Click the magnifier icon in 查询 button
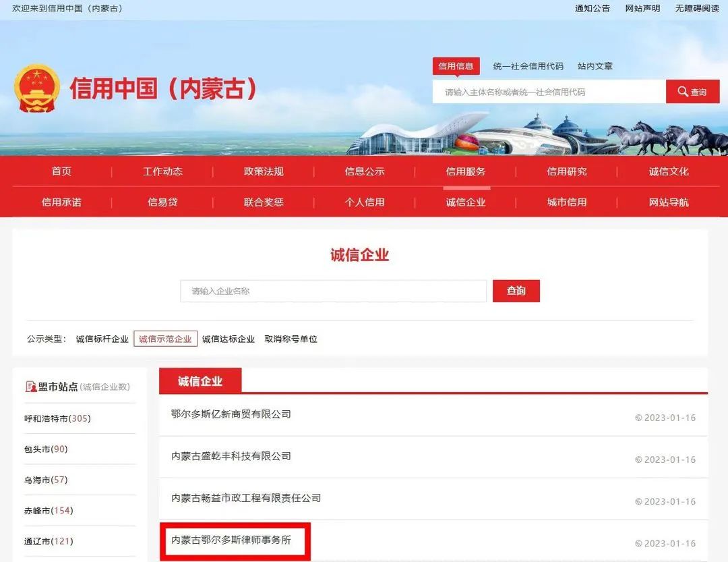The image size is (728, 562). pos(682,91)
